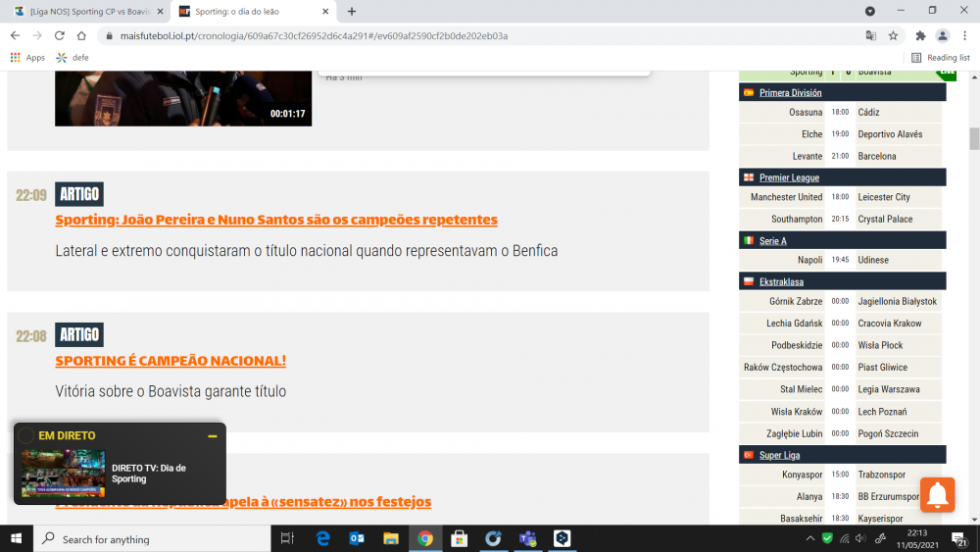Select the Napoli vs Udinese match

[841, 260]
